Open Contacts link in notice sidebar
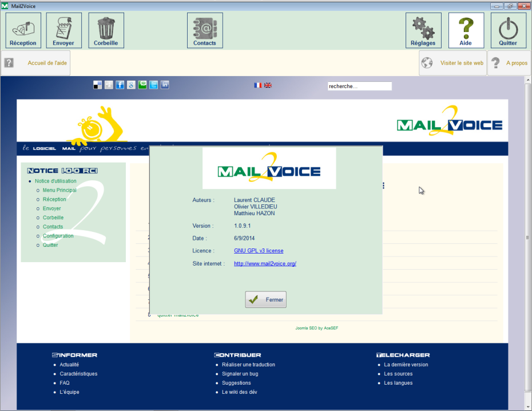The width and height of the screenshot is (532, 411). (53, 227)
